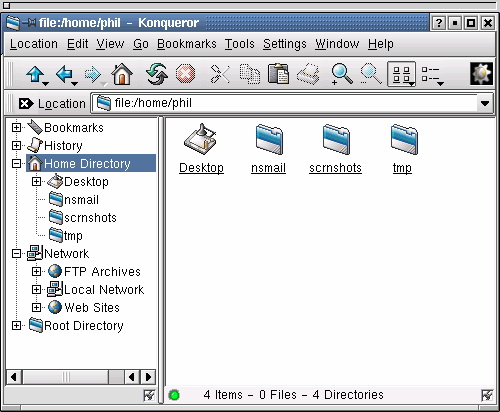Click the sidebar scrollbar leftmost arrow
Viewport: 500px width, 412px height.
coord(14,377)
